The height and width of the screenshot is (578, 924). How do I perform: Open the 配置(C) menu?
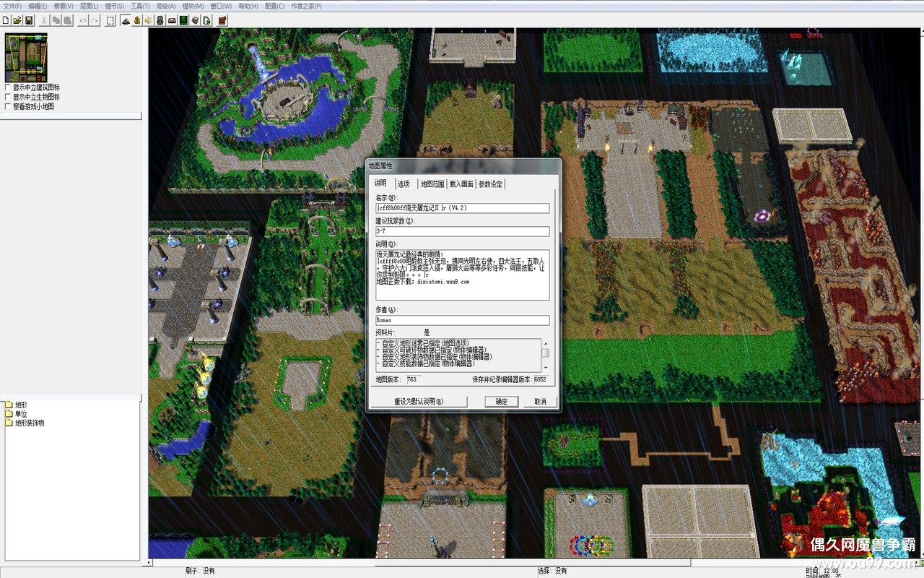274,6
